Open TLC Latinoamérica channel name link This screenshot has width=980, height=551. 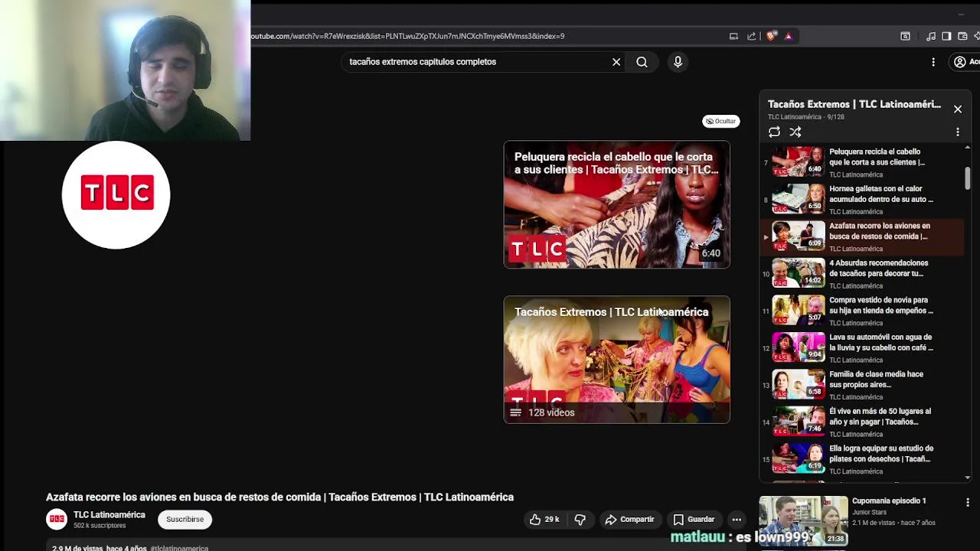pos(109,515)
